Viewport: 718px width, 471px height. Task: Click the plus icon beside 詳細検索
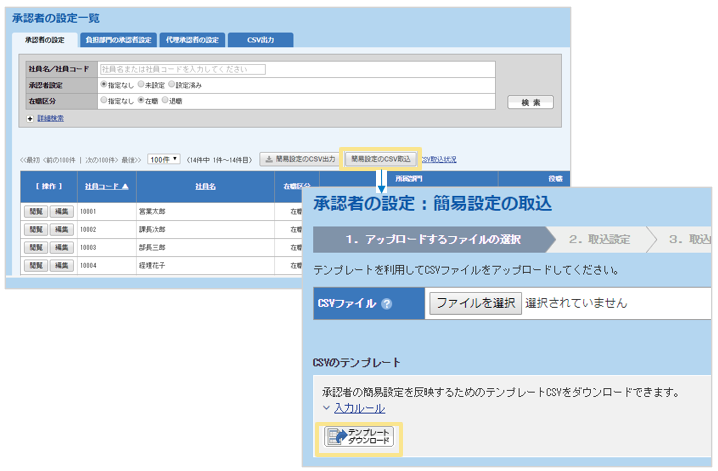(x=30, y=118)
